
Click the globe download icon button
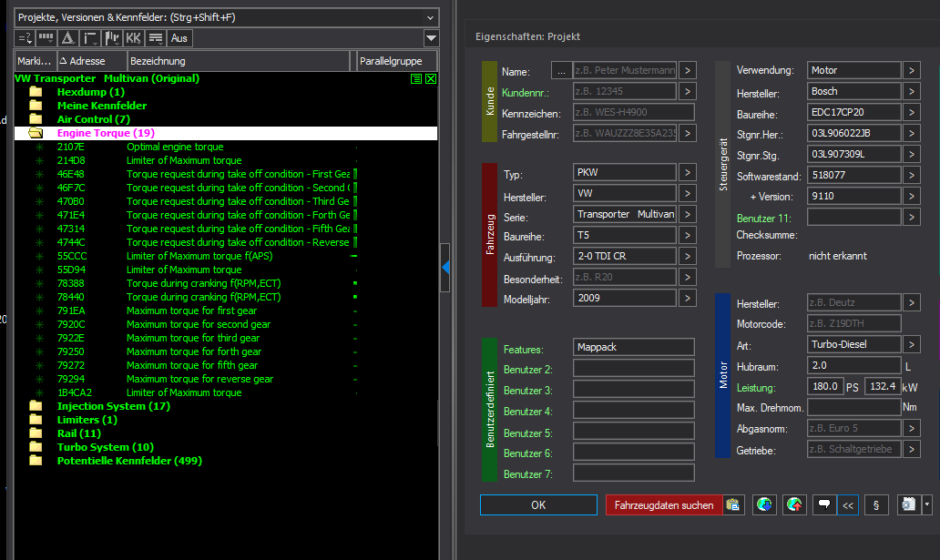coord(766,504)
